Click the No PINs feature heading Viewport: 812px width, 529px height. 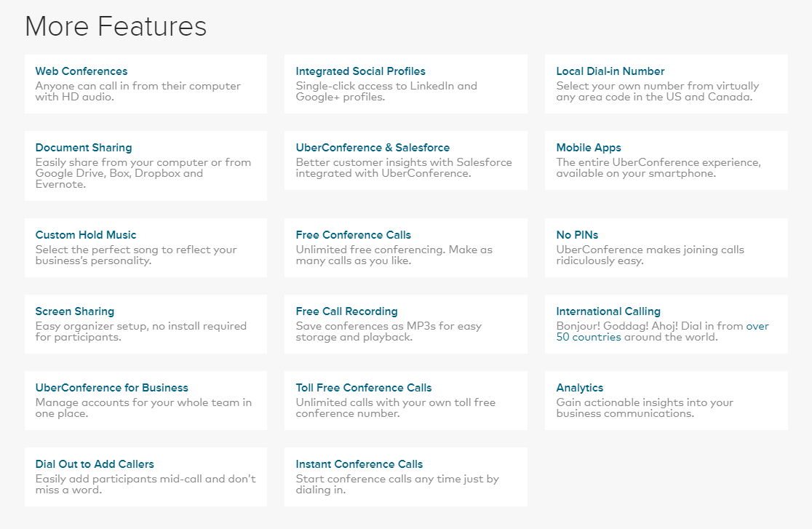577,235
